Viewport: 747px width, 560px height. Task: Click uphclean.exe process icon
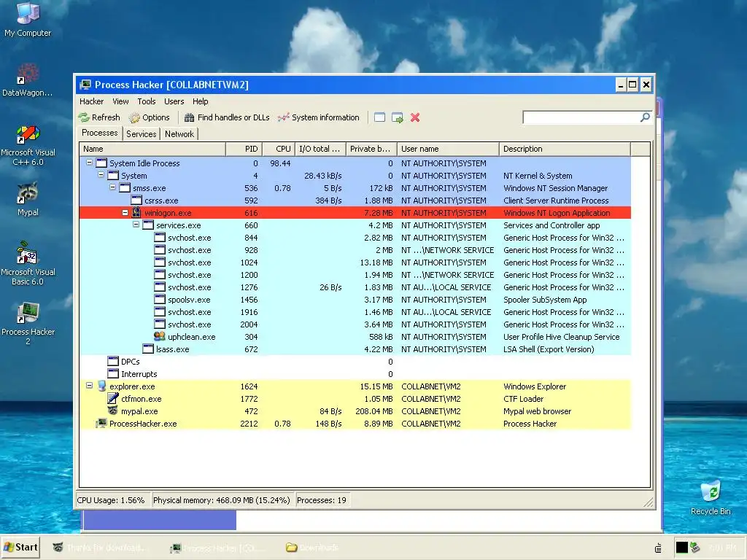[160, 336]
